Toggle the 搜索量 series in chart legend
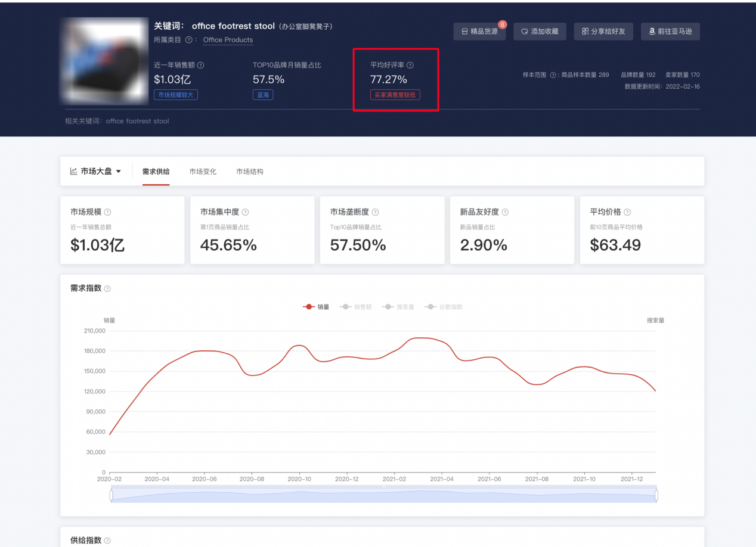756x547 pixels. pos(398,307)
